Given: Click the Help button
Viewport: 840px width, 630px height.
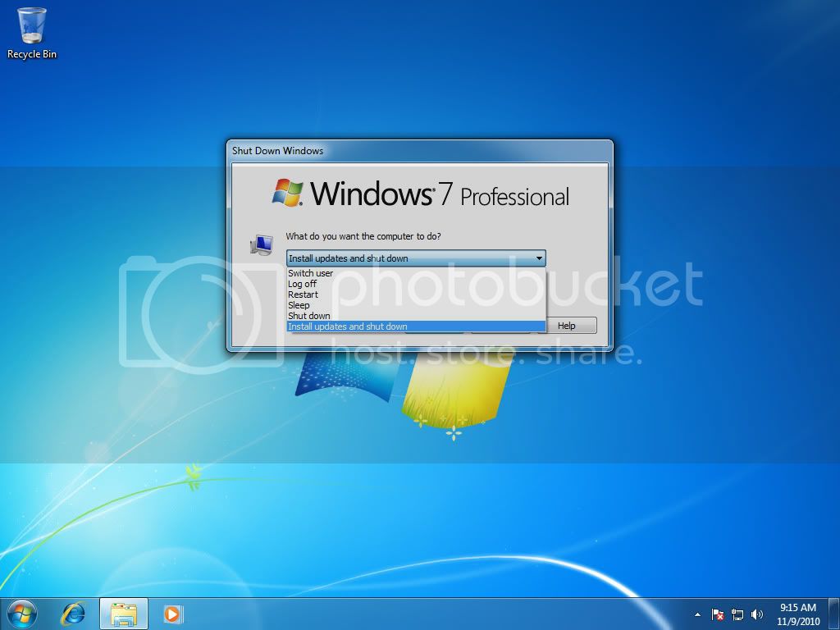Looking at the screenshot, I should [x=570, y=325].
